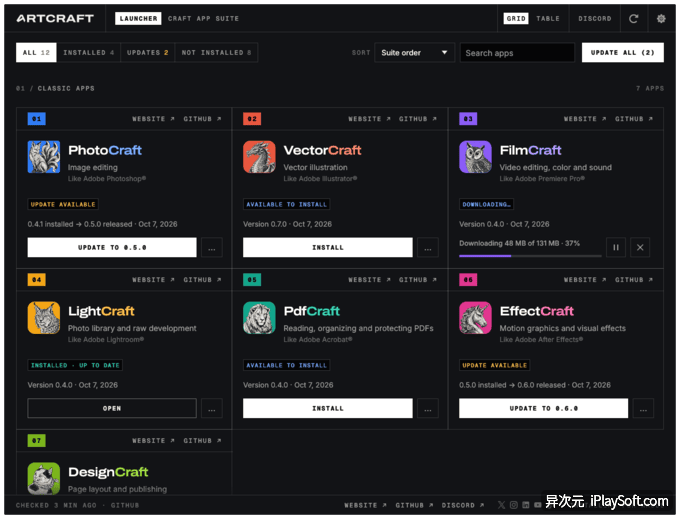The width and height of the screenshot is (680, 519).
Task: Open FilmCraft GitHub link
Action: coord(634,119)
